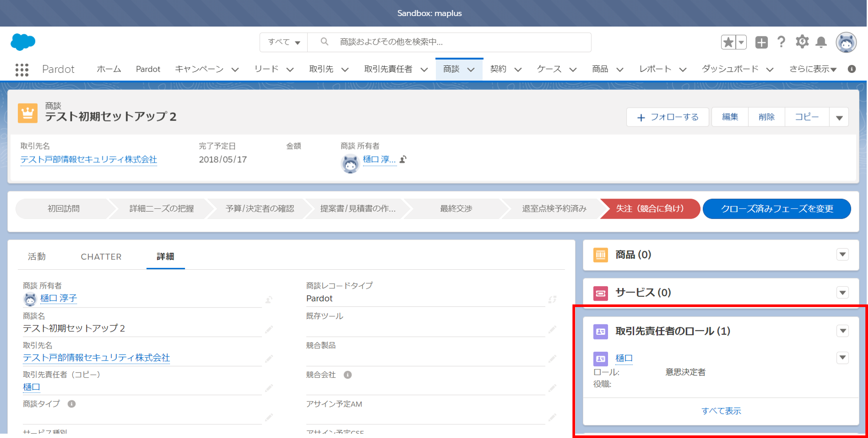This screenshot has width=868, height=438.
Task: Select the 詳細 tab
Action: point(166,257)
